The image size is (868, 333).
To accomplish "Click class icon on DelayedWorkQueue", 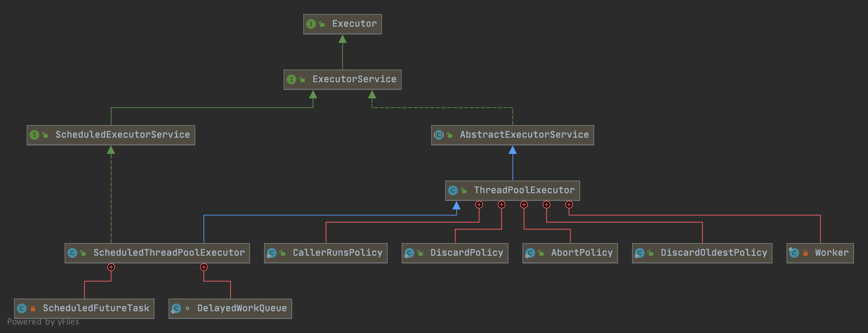I will [x=176, y=308].
